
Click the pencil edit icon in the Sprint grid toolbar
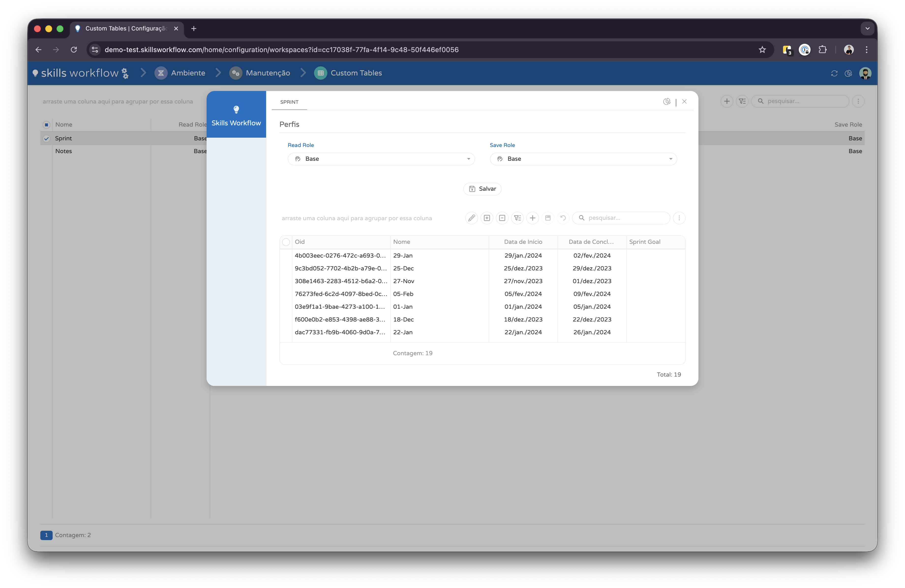[471, 218]
